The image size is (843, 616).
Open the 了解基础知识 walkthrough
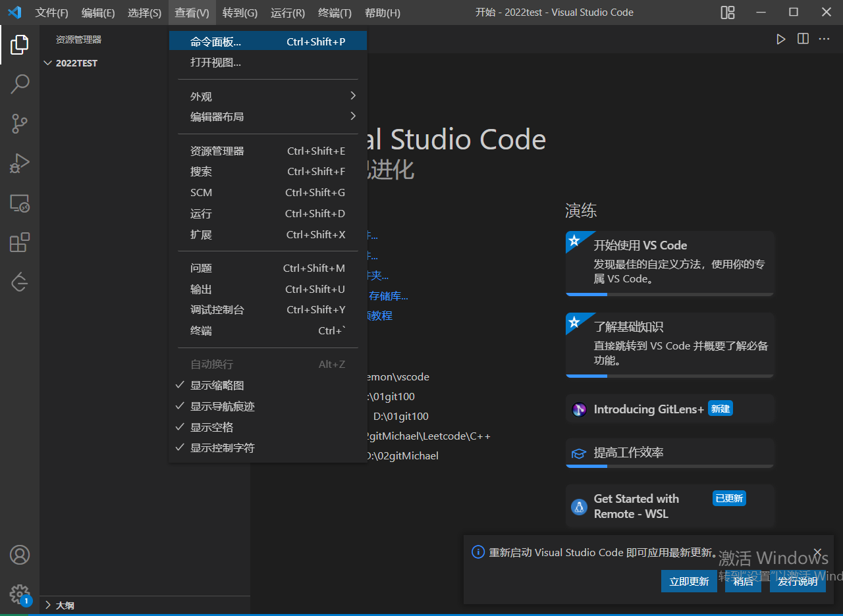(x=670, y=345)
